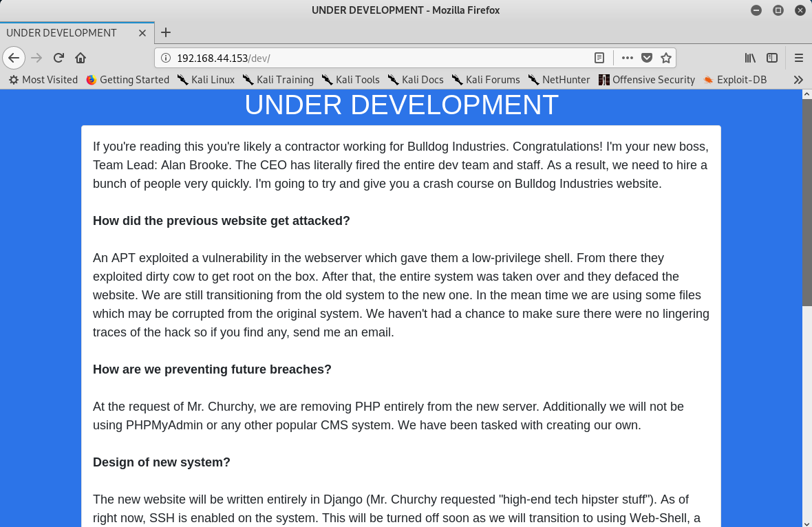The width and height of the screenshot is (812, 527).
Task: Click the vertical scrollbar thumb
Action: 806,202
